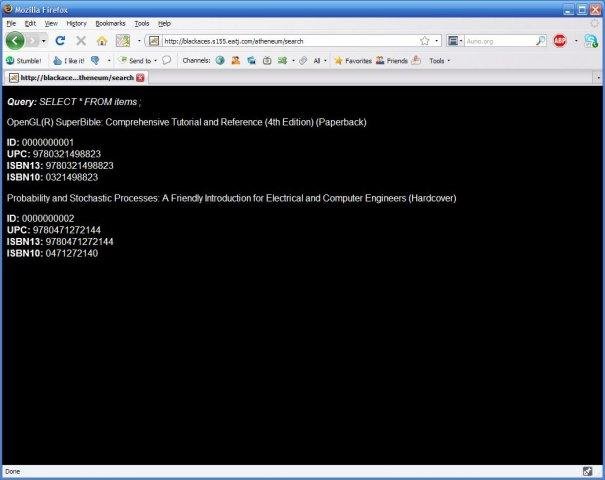The image size is (605, 480).
Task: Open the View menu
Action: click(51, 24)
